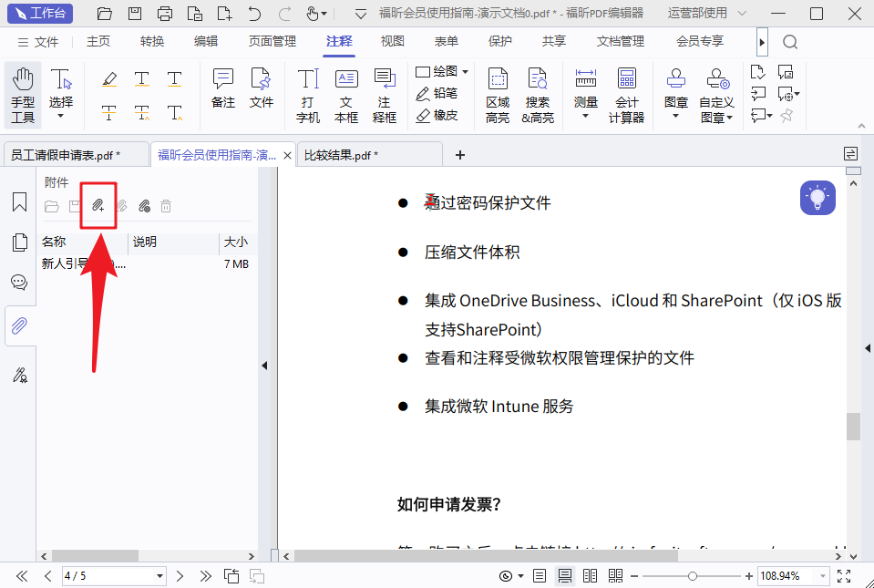
Task: Click the add attachment paperclip icon
Action: tap(98, 206)
